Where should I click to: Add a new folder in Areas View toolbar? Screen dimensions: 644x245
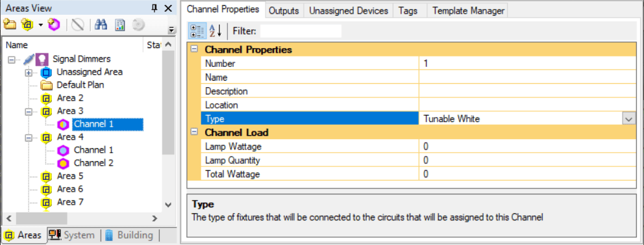click(9, 25)
